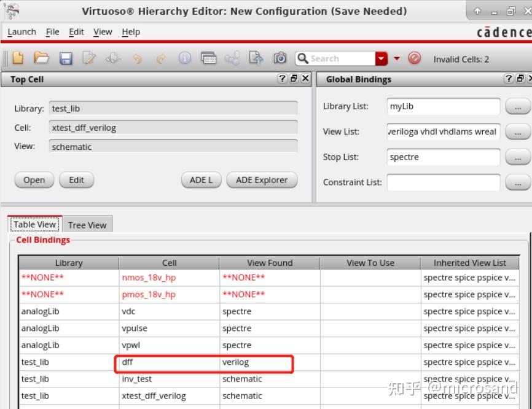Image resolution: width=532 pixels, height=409 pixels.
Task: Click the Invalid Cells: 2 status text
Action: [x=461, y=60]
